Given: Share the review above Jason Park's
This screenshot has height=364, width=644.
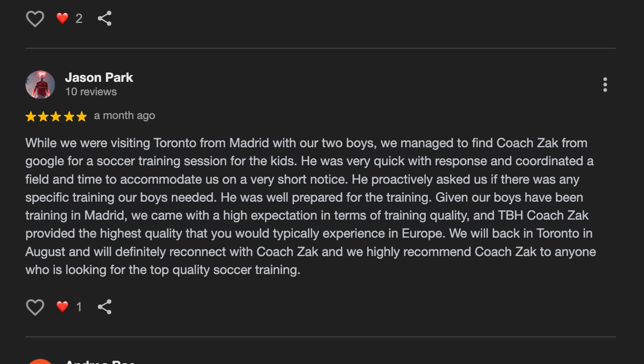Looking at the screenshot, I should (105, 18).
